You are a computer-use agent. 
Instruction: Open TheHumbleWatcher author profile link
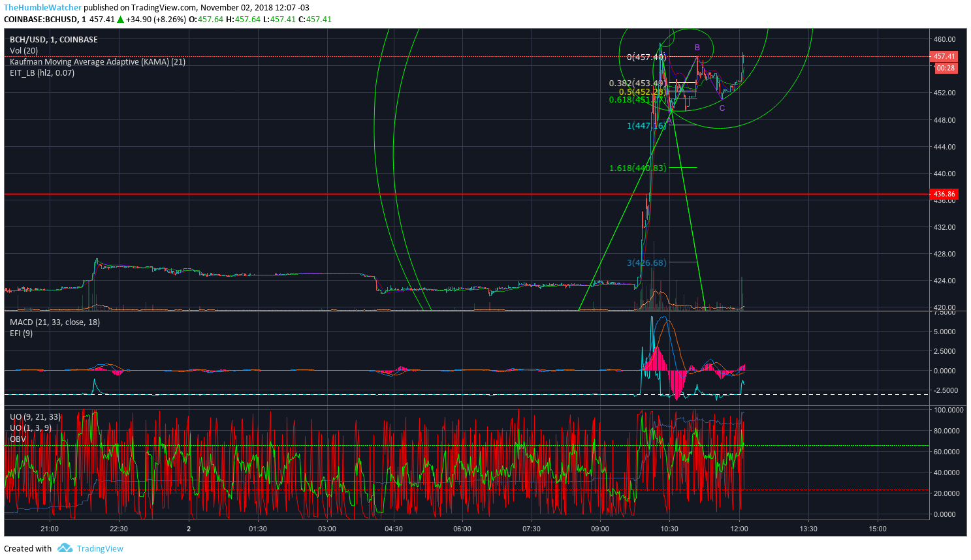coord(43,8)
